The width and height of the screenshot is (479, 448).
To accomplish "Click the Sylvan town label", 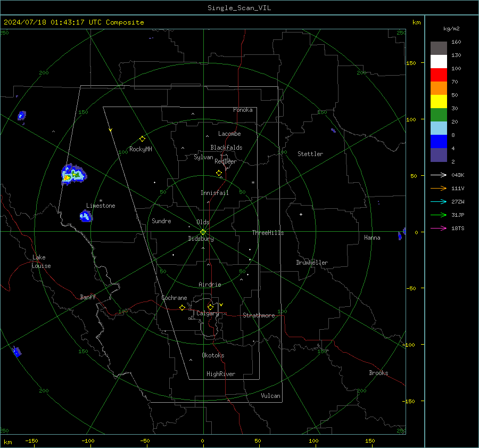I will (x=203, y=157).
